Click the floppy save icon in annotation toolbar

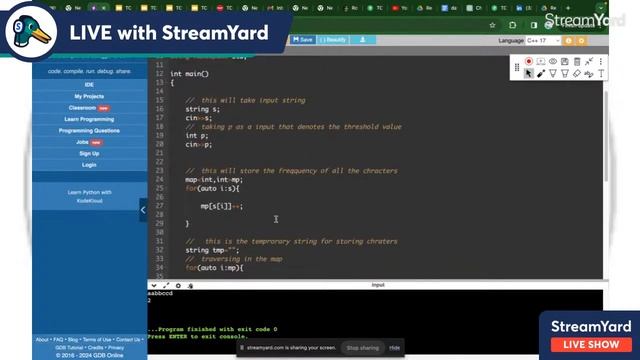[564, 62]
